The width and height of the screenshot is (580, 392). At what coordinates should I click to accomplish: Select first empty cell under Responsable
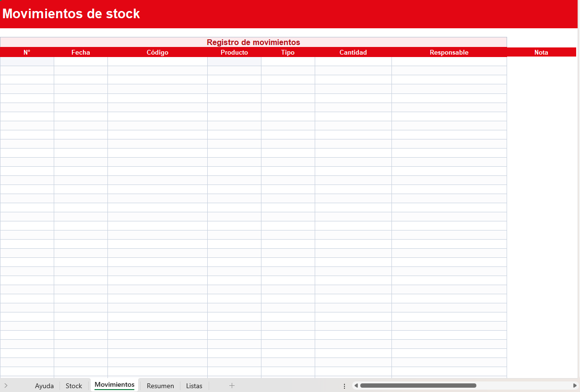(449, 61)
